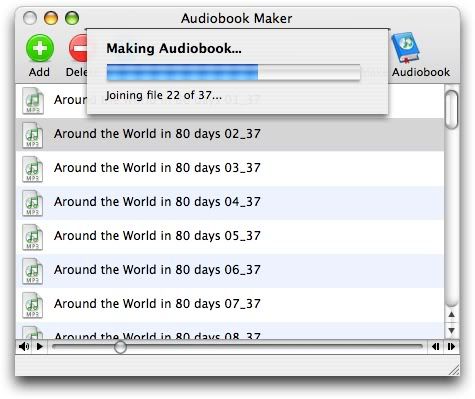Image resolution: width=475 pixels, height=399 pixels.
Task: Click the Making Audiobook heading text
Action: [x=174, y=49]
